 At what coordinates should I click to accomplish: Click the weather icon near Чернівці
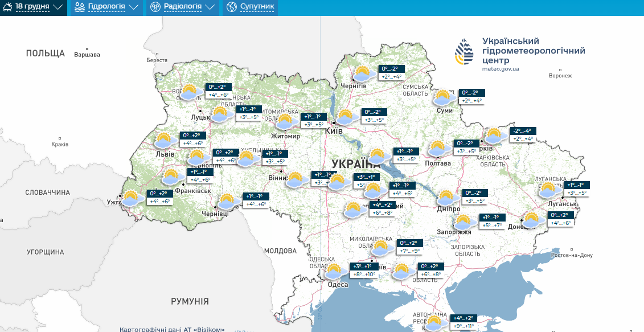tap(228, 201)
